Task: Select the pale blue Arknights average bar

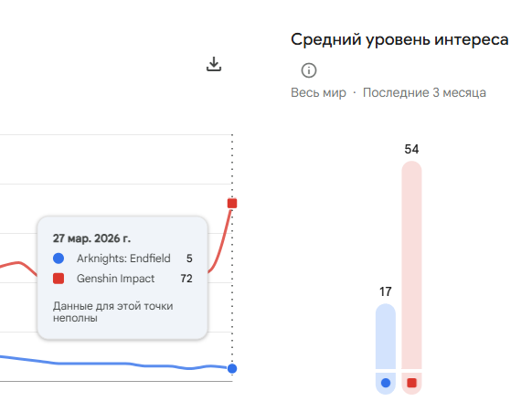Action: tap(386, 336)
